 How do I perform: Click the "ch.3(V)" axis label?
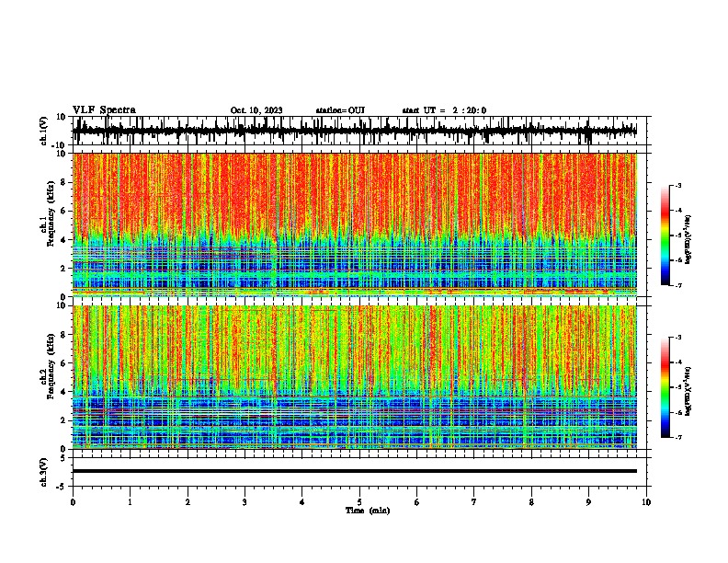pos(44,472)
